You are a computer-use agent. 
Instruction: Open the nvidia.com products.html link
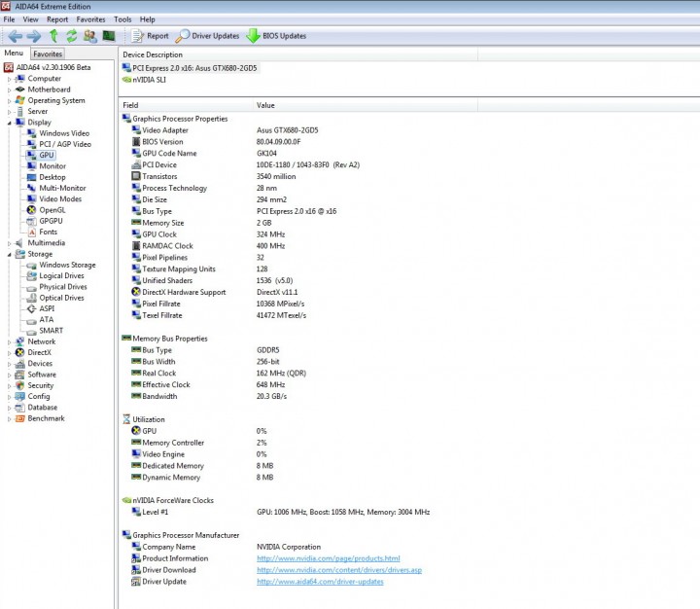click(329, 558)
